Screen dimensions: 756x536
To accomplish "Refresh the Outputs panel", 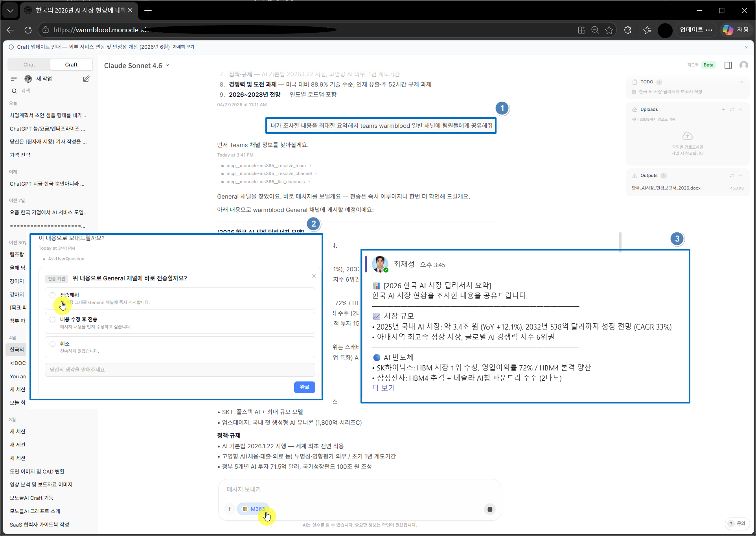I will [732, 176].
